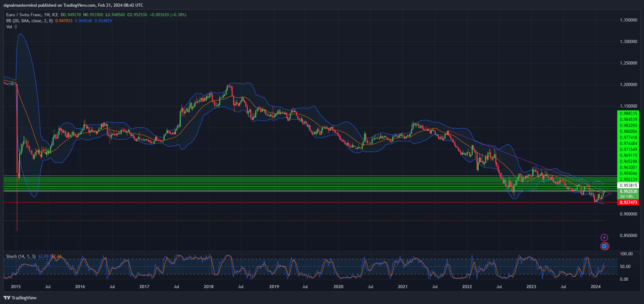Click the green level label 0.982050

[x=628, y=126]
